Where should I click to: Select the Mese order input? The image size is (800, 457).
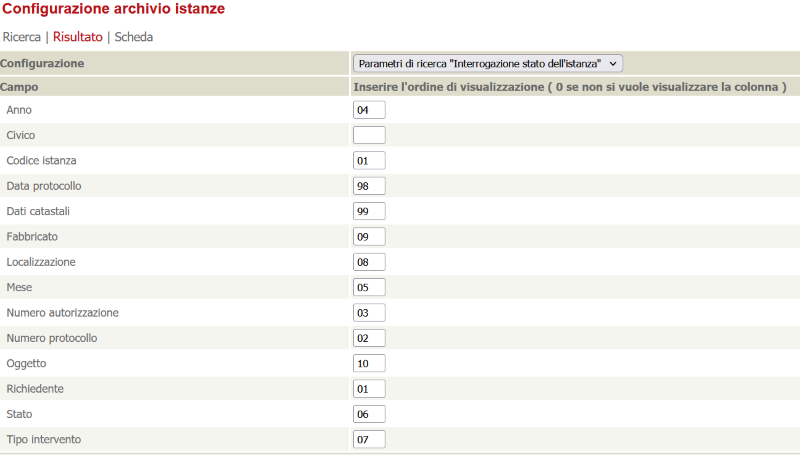pos(369,287)
